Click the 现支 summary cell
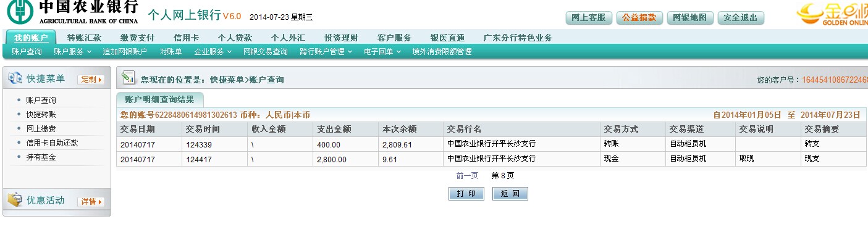This screenshot has height=248, width=868. click(x=834, y=159)
